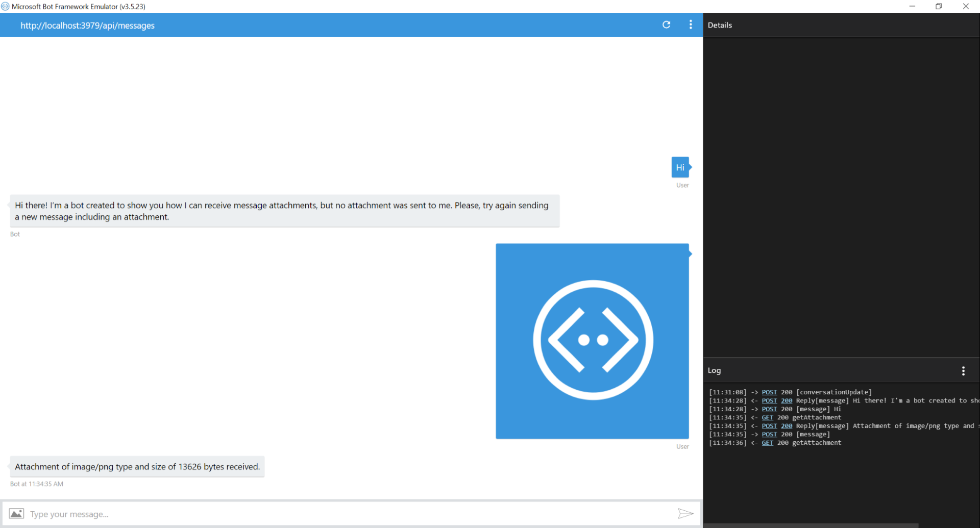Open the emulator settings three-dot menu
Screen dimensions: 980x528
pos(691,24)
